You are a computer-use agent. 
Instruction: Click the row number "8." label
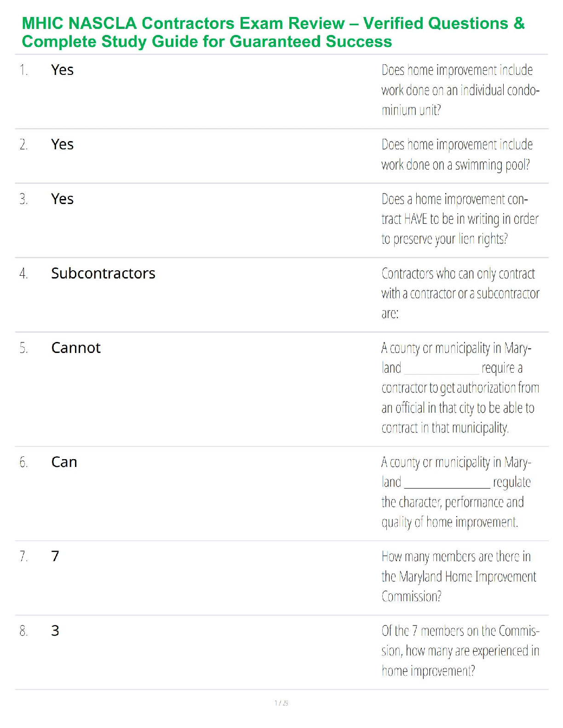click(x=24, y=631)
